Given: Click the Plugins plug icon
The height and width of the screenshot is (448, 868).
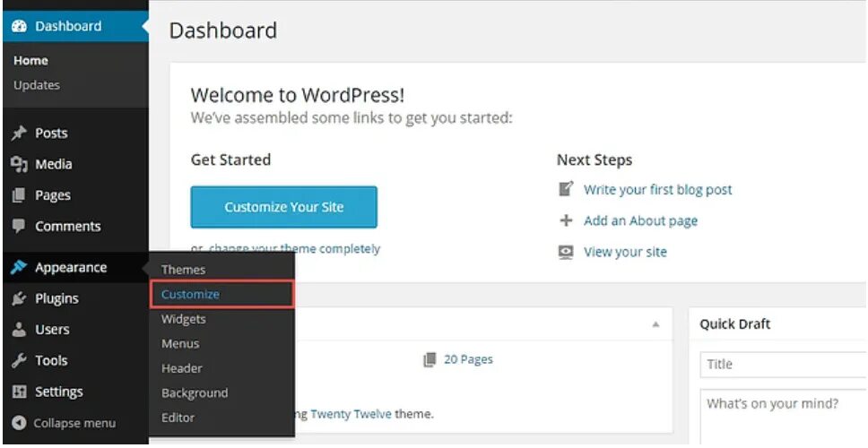Looking at the screenshot, I should tap(18, 298).
